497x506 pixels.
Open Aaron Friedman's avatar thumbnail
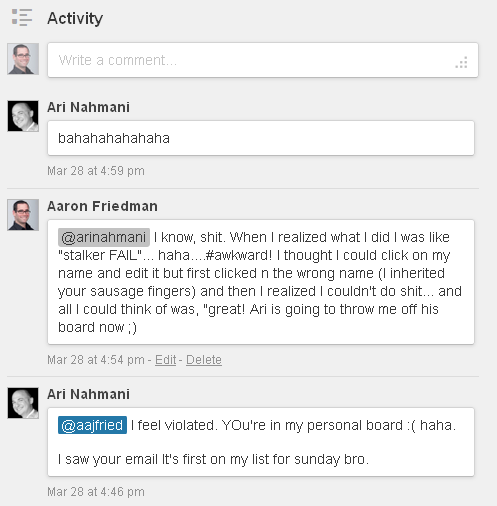pos(23,215)
